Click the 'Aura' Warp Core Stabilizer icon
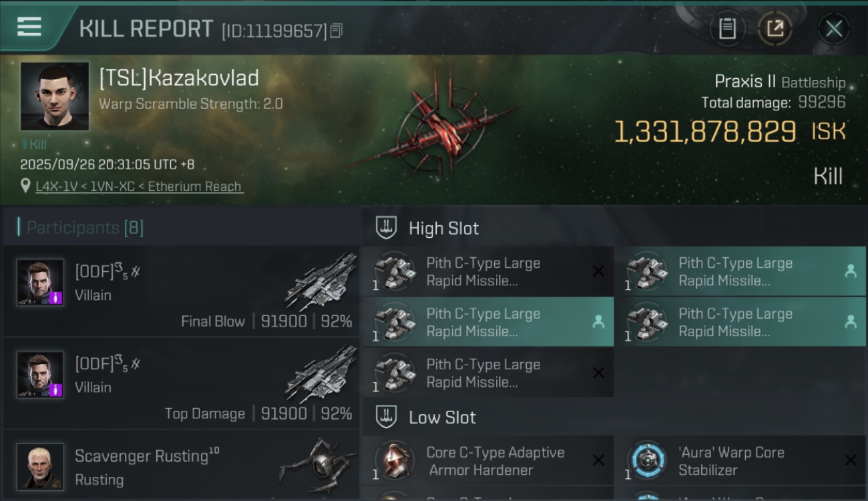 [647, 461]
